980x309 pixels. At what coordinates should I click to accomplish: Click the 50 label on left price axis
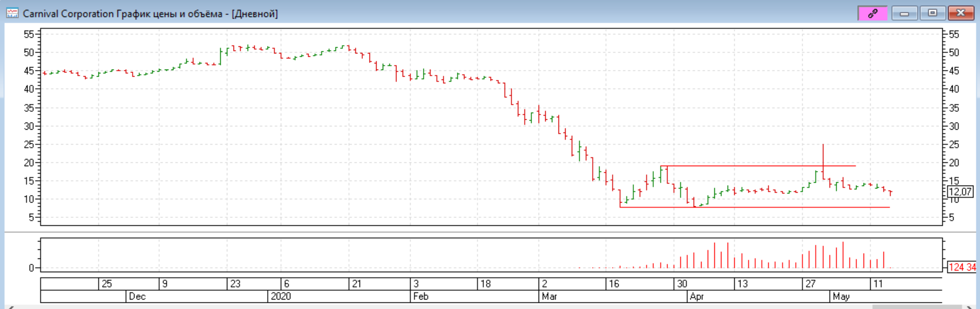(x=29, y=53)
